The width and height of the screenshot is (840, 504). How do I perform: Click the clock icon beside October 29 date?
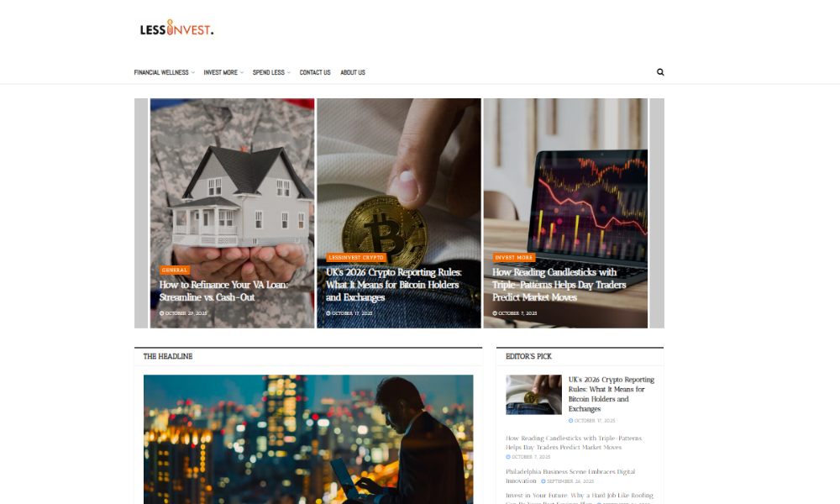(162, 313)
